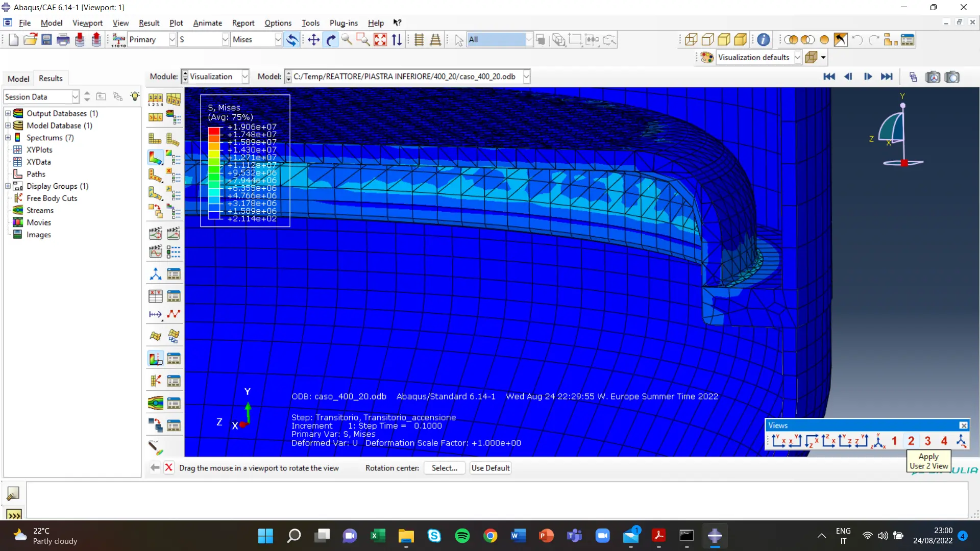This screenshot has width=980, height=551.
Task: Click the Save model database icon
Action: click(46, 40)
